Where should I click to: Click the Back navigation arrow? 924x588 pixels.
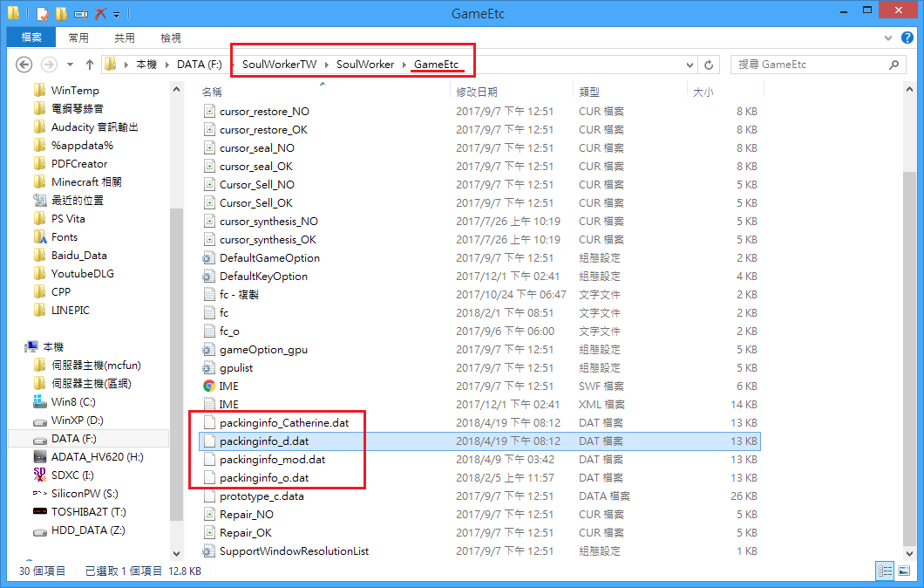click(x=24, y=65)
